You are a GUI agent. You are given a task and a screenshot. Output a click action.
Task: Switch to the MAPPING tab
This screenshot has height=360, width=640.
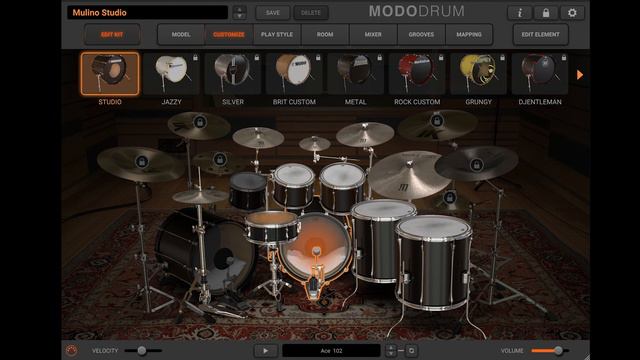coord(469,34)
